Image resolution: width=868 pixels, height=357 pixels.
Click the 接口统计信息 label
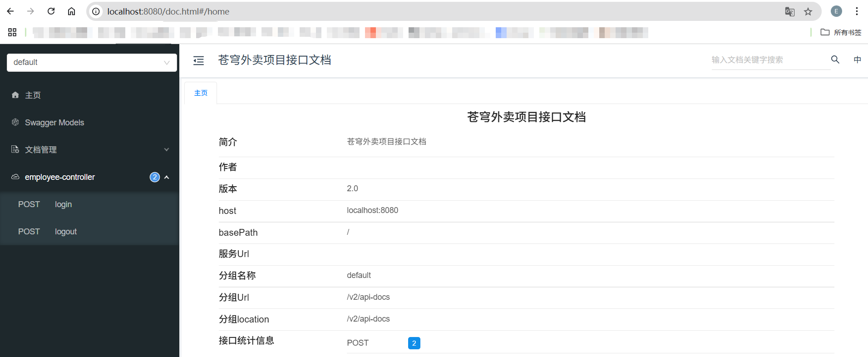(247, 341)
